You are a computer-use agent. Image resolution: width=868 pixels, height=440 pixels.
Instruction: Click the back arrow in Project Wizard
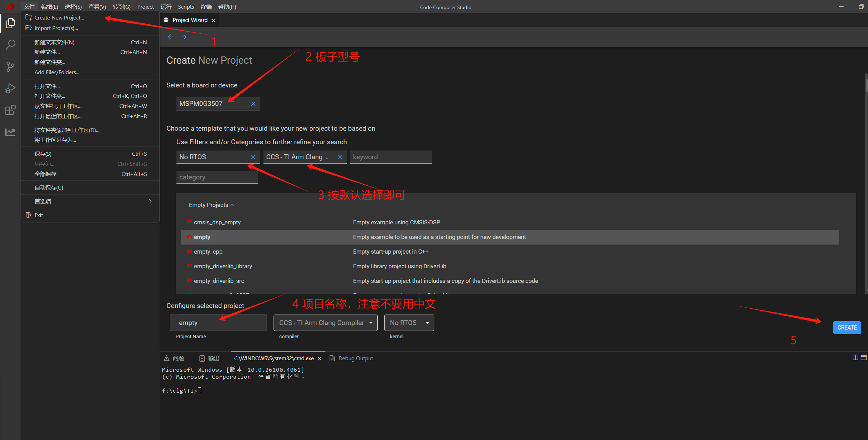[171, 37]
